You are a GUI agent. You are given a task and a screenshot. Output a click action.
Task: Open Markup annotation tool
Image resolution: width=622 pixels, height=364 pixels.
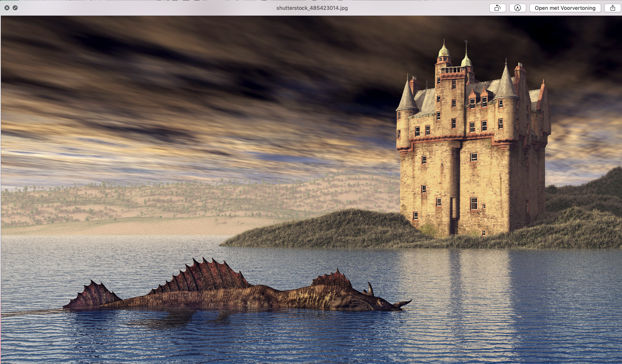click(518, 8)
